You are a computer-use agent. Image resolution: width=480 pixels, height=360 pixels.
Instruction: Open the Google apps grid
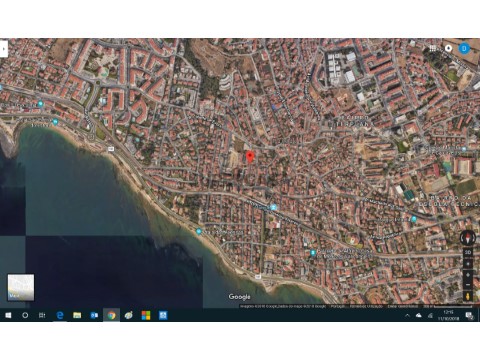click(x=433, y=48)
